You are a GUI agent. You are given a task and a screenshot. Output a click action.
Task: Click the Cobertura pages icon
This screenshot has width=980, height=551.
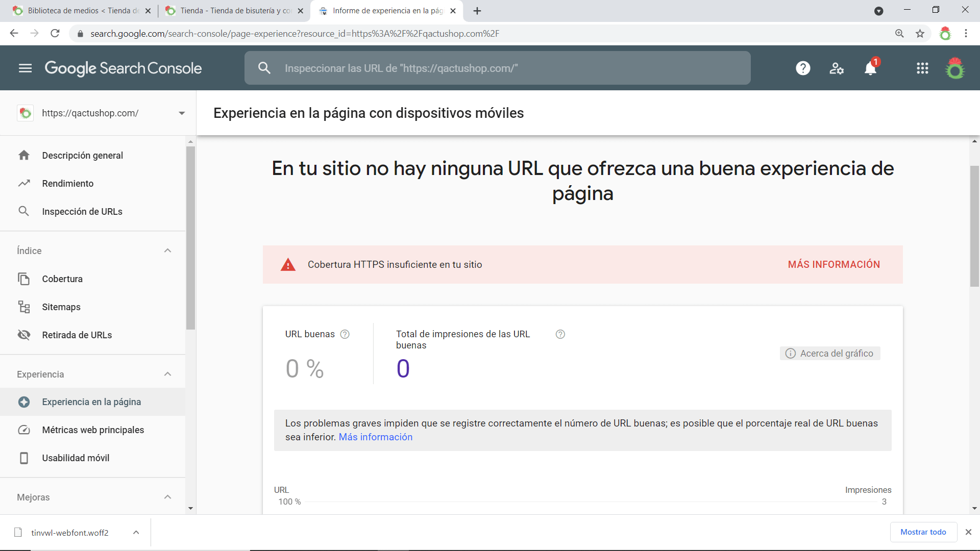point(24,279)
